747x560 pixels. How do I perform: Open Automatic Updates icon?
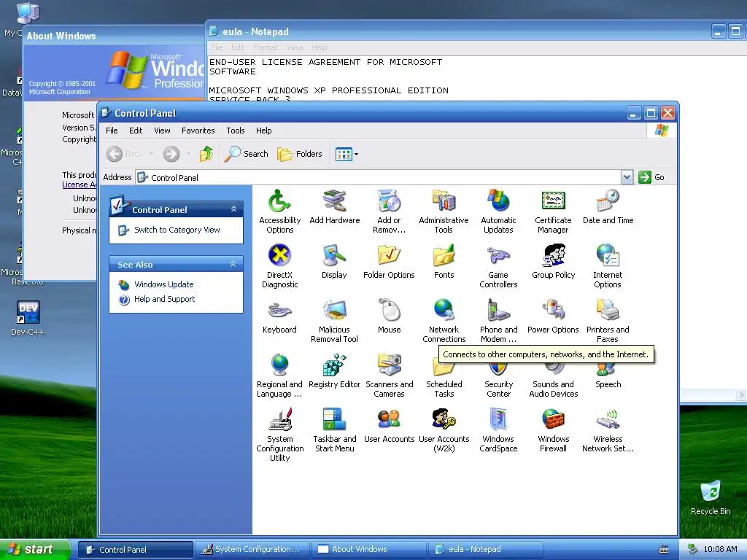(498, 201)
